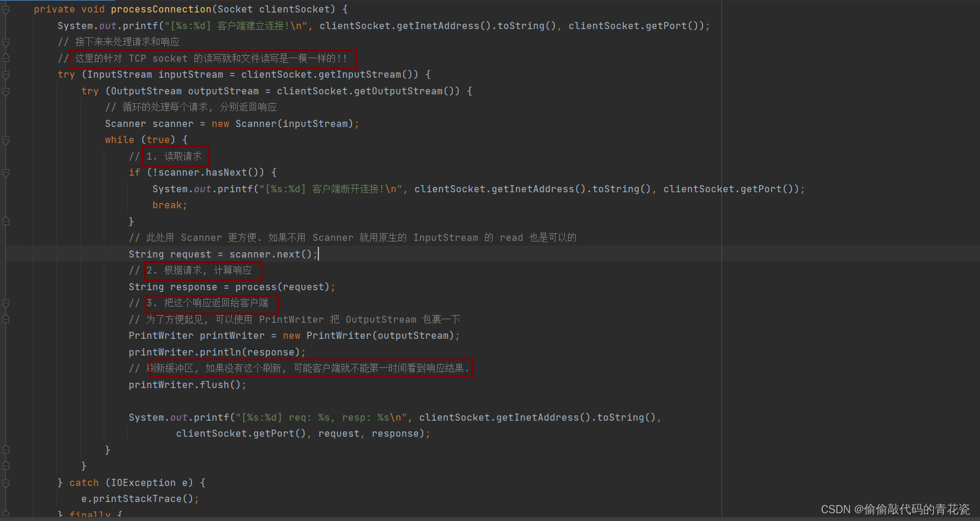This screenshot has height=521, width=980.
Task: Fold the if (!scanner.hasNext()) block
Action: 6,173
